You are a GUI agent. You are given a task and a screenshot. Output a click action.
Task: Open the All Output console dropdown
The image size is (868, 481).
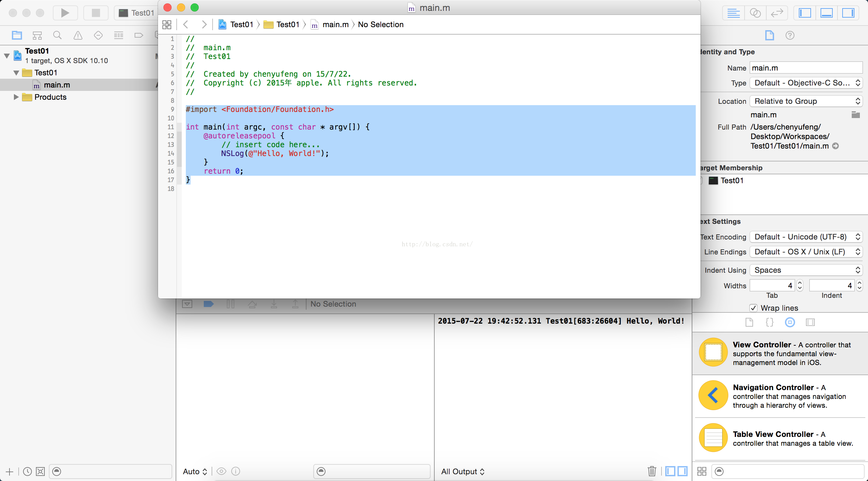click(x=463, y=472)
